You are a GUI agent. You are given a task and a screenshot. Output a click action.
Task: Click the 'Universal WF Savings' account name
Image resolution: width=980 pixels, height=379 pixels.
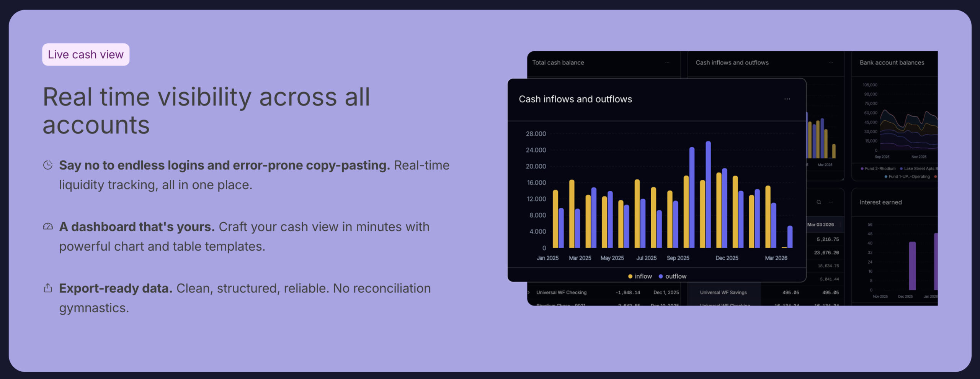point(723,292)
